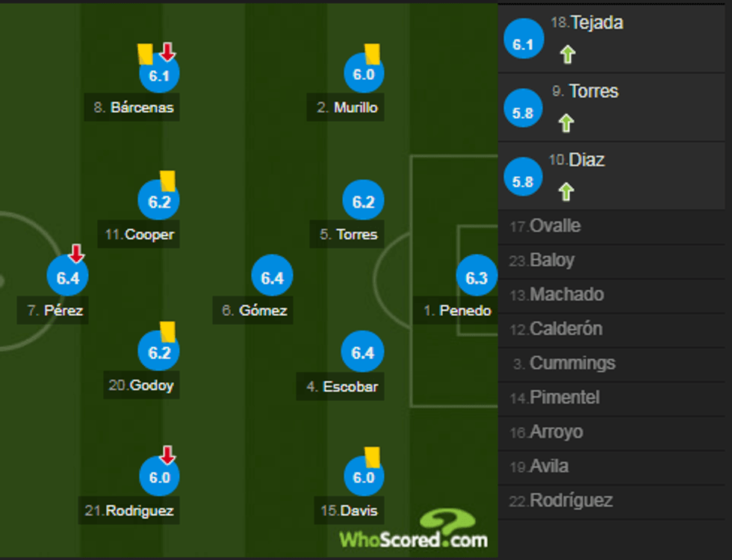This screenshot has width=732, height=560.
Task: Select unused substitute Ovalle in bench list
Action: 555,226
